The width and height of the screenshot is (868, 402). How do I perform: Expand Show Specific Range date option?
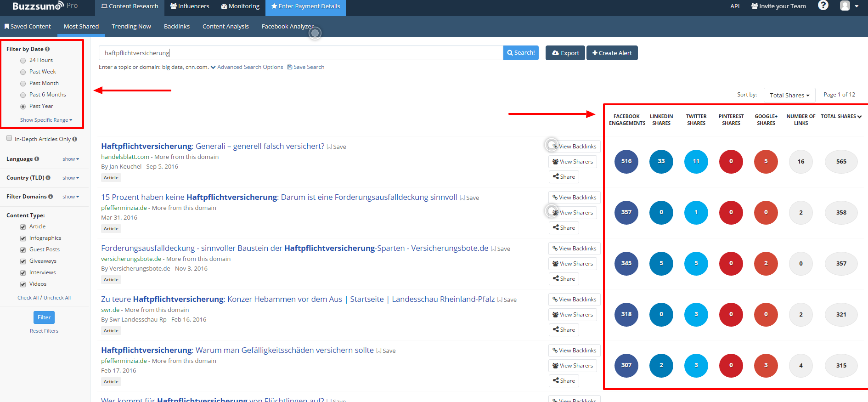tap(46, 120)
